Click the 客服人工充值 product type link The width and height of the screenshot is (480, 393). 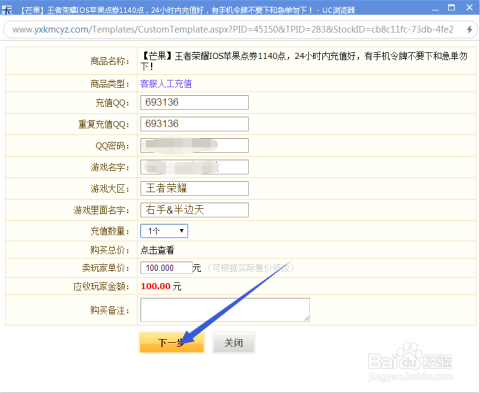pyautogui.click(x=166, y=83)
